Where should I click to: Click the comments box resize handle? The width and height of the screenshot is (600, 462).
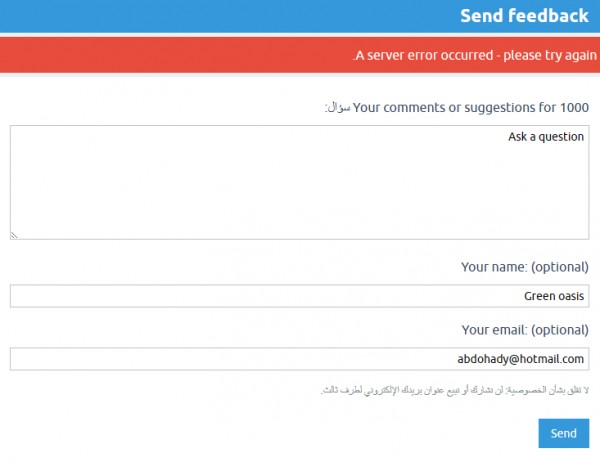pyautogui.click(x=15, y=235)
